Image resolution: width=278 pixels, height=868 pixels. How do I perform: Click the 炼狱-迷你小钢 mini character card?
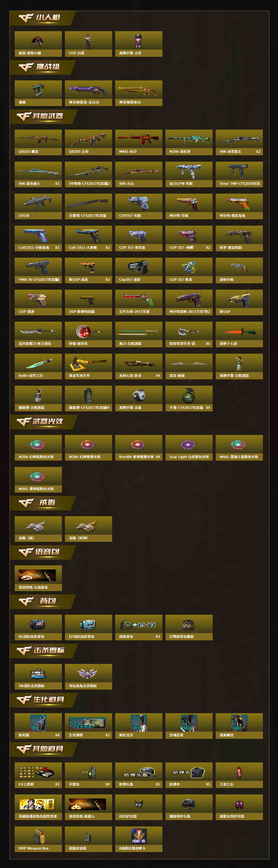tap(38, 44)
